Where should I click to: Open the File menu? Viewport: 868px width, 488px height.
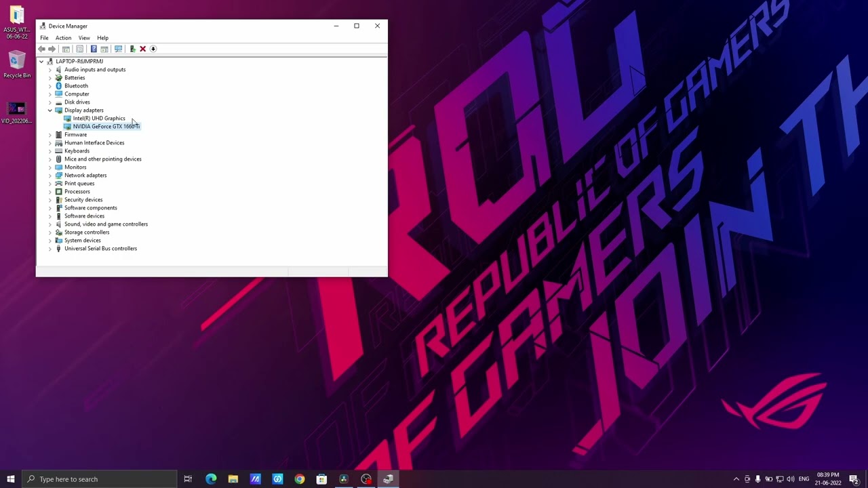coord(44,38)
